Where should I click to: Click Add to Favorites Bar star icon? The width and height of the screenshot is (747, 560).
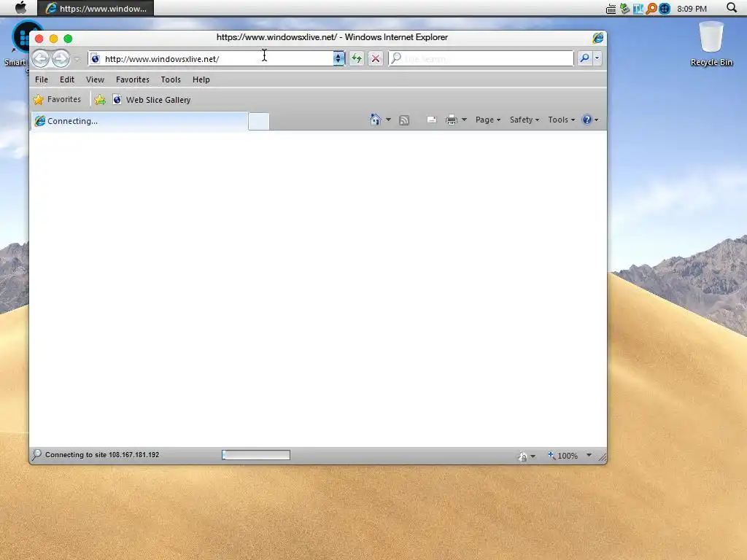(x=99, y=99)
